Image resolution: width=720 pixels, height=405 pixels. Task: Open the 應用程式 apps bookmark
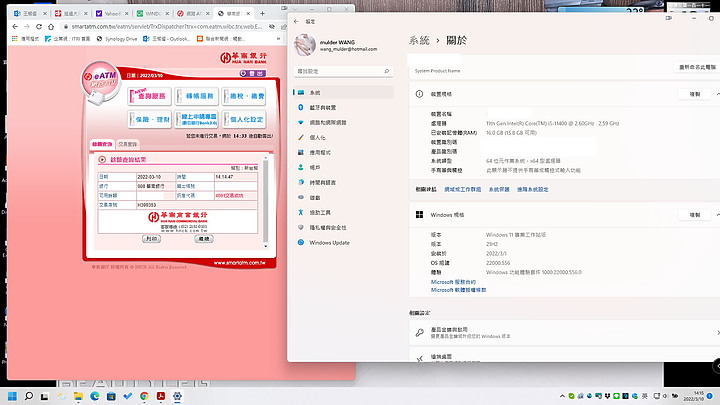(x=26, y=39)
